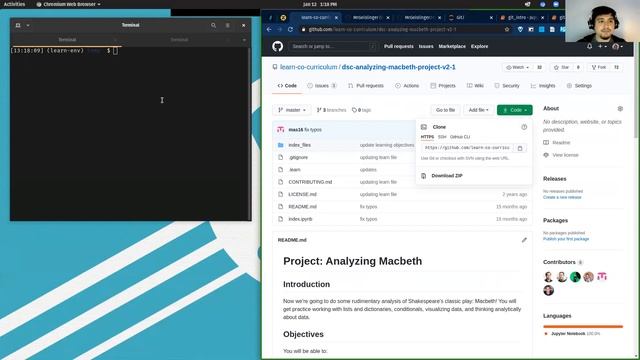Open Activities in the top bar
Viewport: 640px width, 360px height.
(14, 4)
